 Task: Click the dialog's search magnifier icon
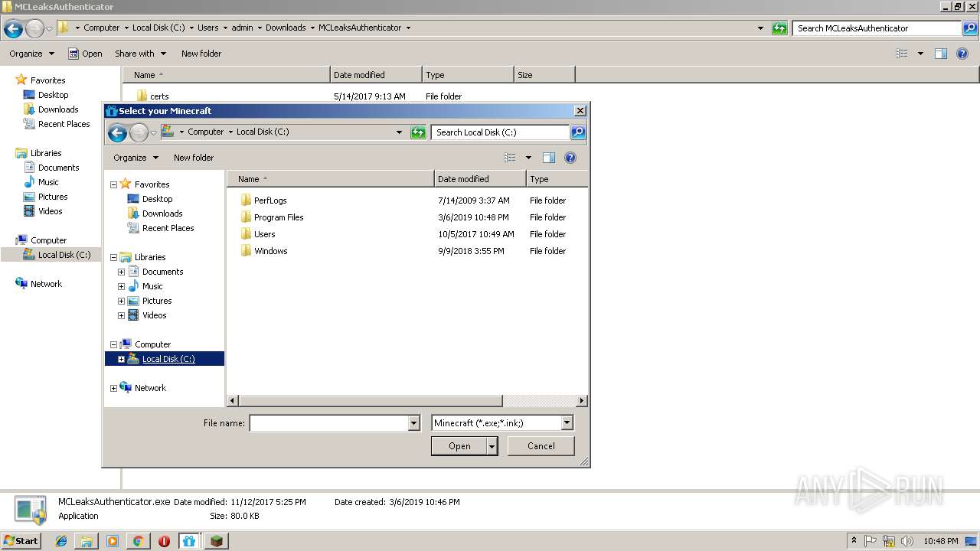click(578, 132)
